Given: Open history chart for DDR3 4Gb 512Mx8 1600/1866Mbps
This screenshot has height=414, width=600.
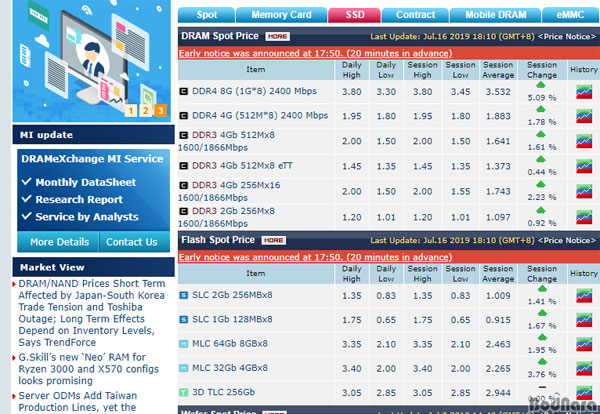Looking at the screenshot, I should (x=584, y=141).
